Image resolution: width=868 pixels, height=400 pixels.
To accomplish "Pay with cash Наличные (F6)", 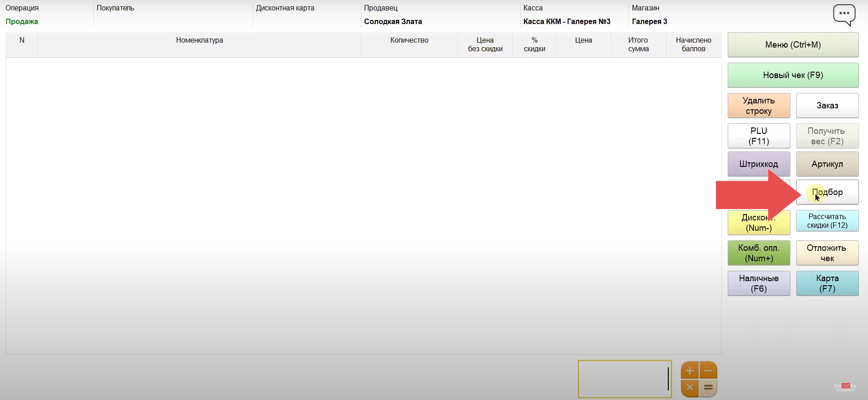I will [759, 283].
